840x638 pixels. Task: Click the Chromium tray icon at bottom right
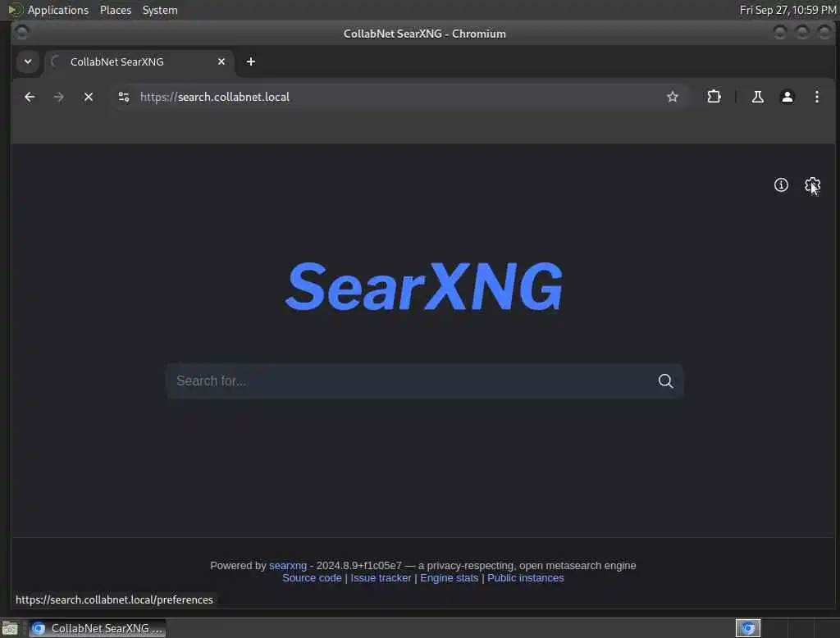pos(748,628)
